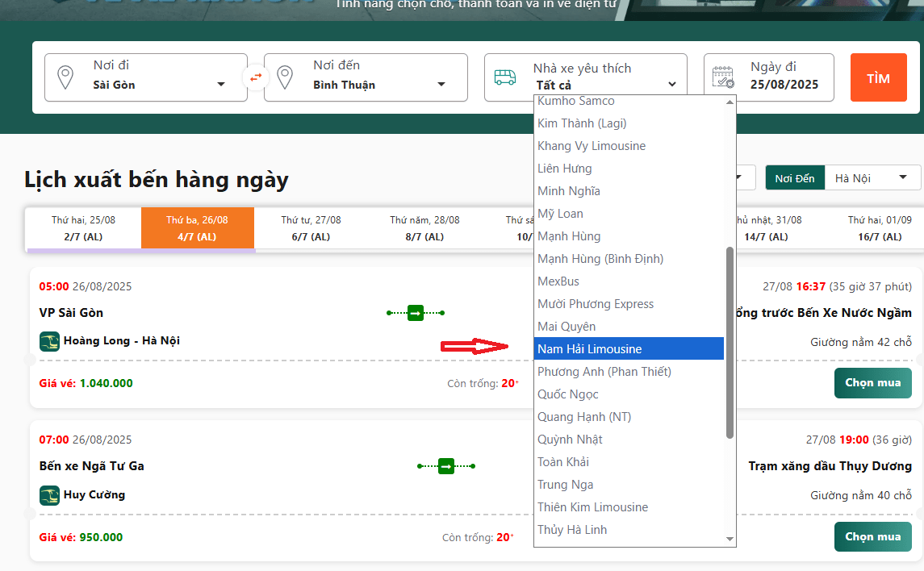
Task: Click the green route arrow icon for VP Sài Gòn trip
Action: click(416, 312)
